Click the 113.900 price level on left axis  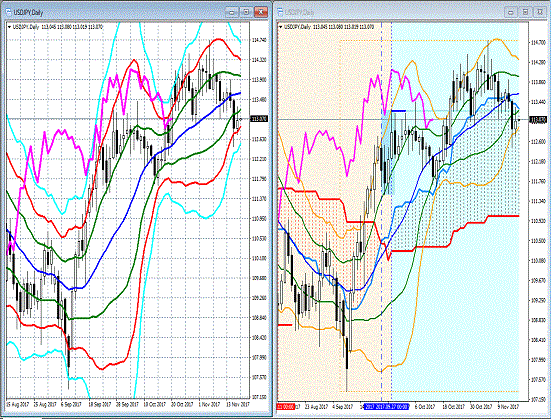click(259, 80)
